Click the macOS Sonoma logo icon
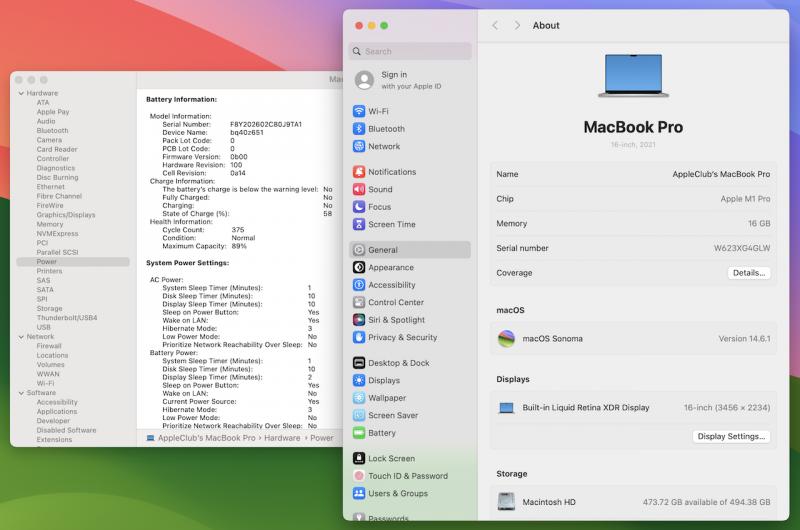 pyautogui.click(x=506, y=338)
